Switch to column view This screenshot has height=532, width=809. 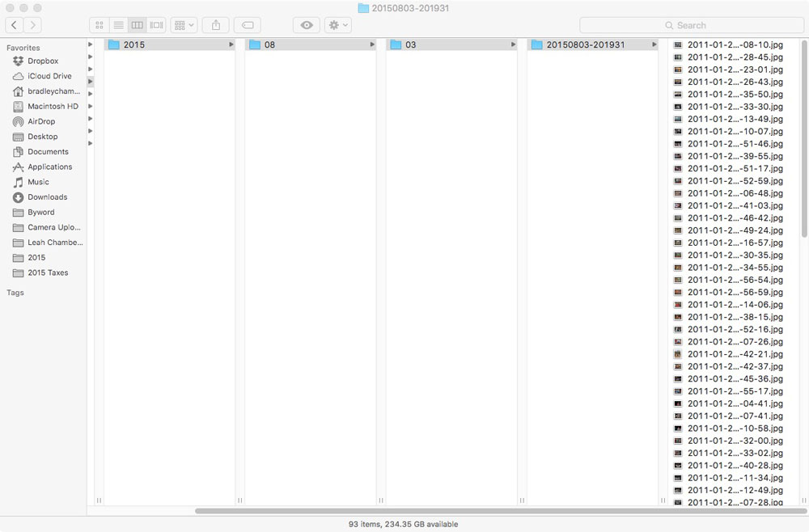pos(138,25)
